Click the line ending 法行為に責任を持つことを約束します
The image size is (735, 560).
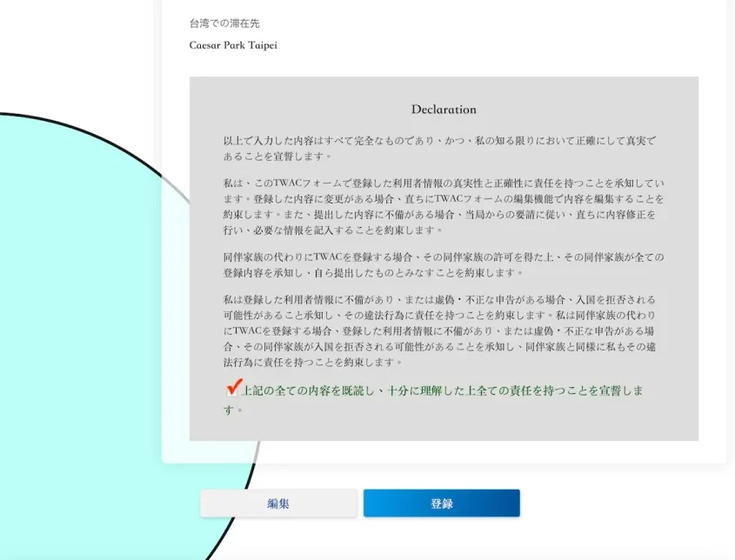tap(313, 363)
